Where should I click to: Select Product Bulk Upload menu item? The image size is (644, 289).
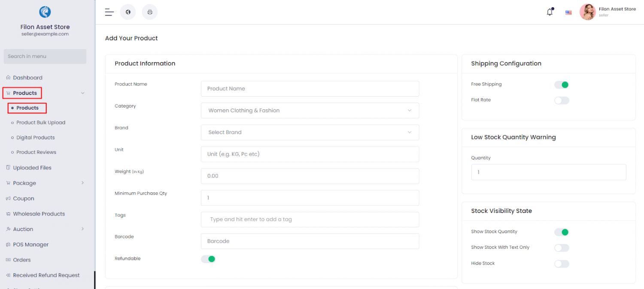coord(40,122)
